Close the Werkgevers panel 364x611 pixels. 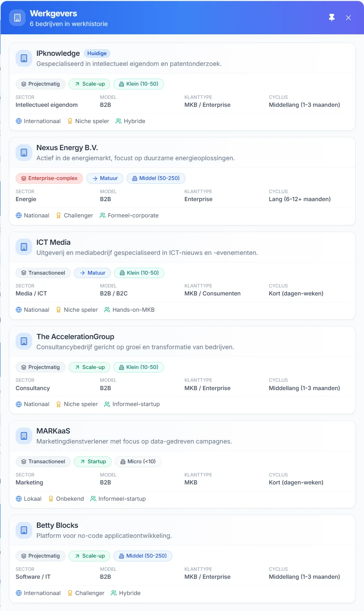click(348, 18)
